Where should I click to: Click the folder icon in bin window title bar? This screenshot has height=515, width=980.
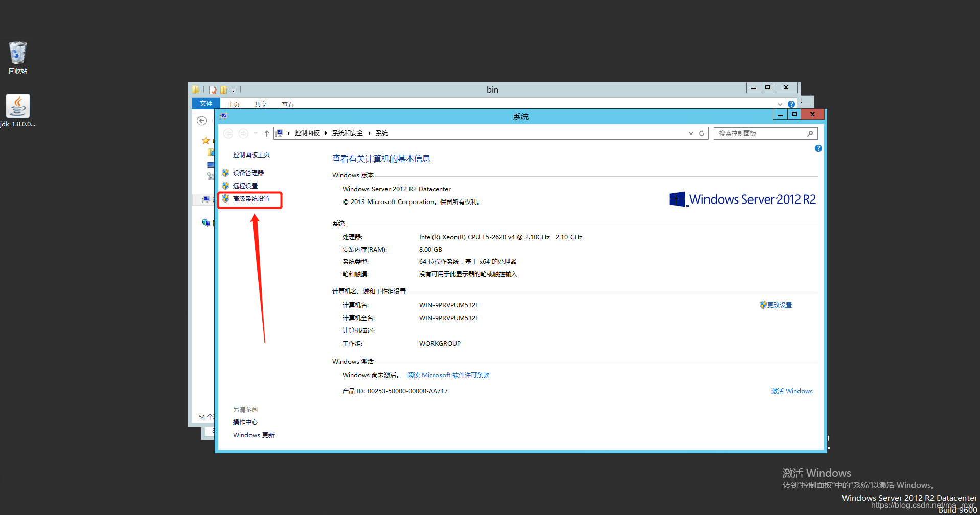196,89
